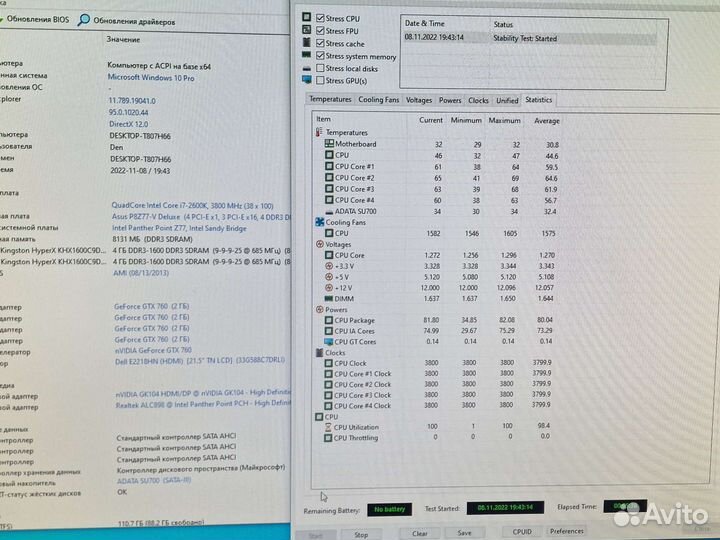
Task: Click memory module icon beside Stress system memory
Action: (306, 55)
